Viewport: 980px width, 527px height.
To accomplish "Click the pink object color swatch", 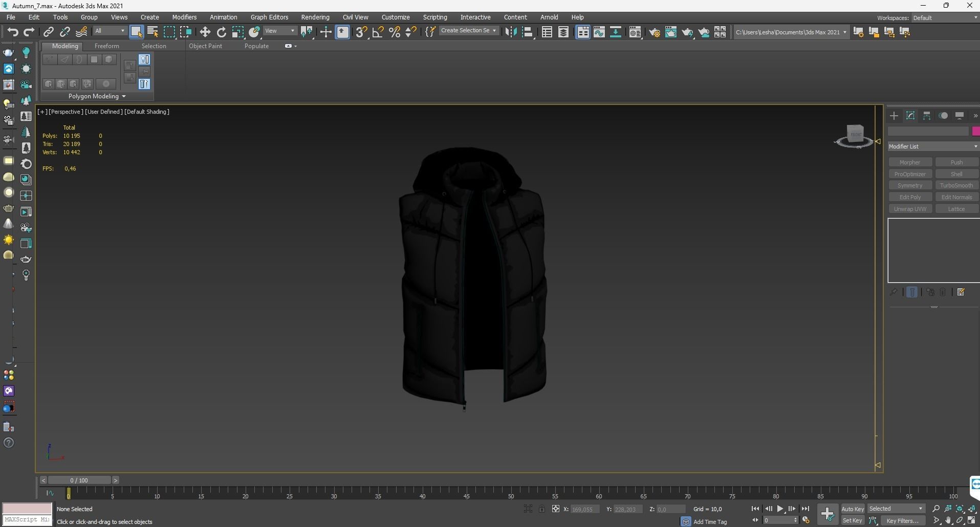I will (x=975, y=132).
